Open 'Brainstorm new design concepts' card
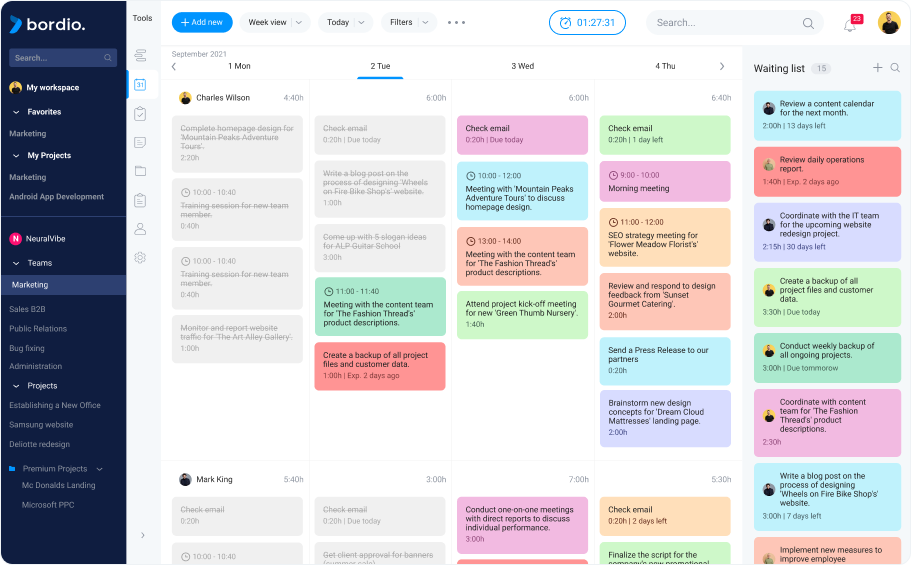Viewport: 911px width, 565px height. 665,419
